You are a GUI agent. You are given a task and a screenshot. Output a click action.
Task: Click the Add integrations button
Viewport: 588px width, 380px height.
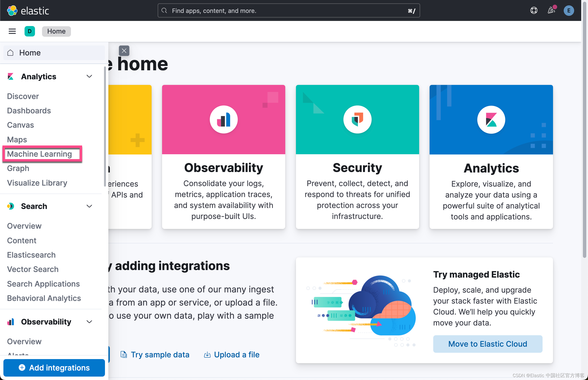54,367
